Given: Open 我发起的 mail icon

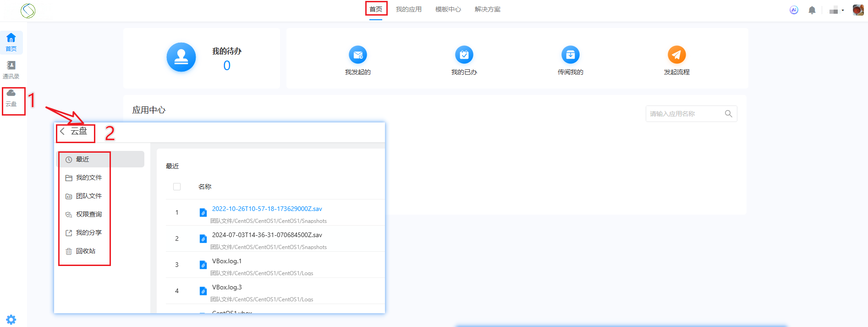Looking at the screenshot, I should [x=357, y=55].
